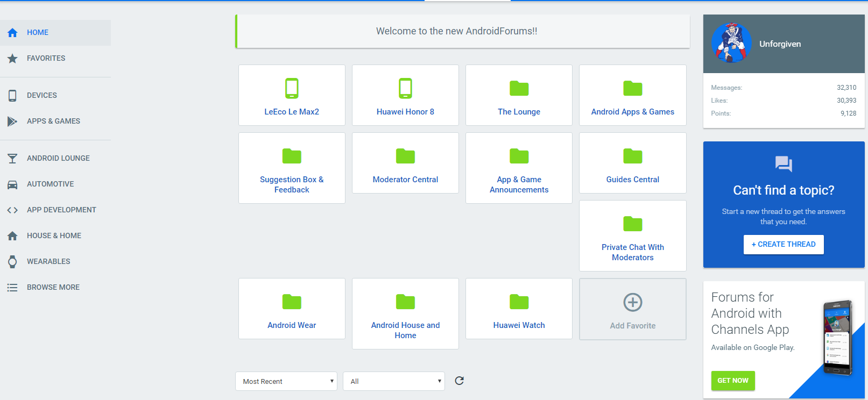Click the Android Wear folder icon

point(292,302)
